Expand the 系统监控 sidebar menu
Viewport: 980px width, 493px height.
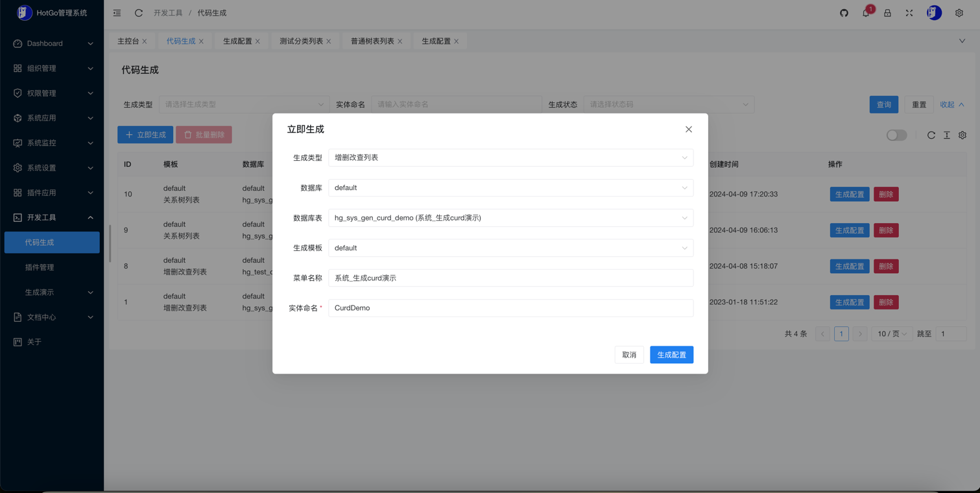point(52,143)
